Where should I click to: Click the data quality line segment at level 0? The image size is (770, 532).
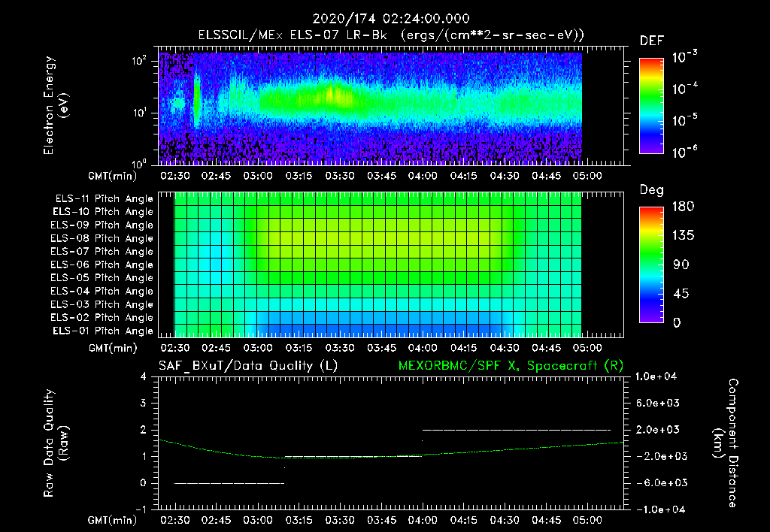point(229,483)
